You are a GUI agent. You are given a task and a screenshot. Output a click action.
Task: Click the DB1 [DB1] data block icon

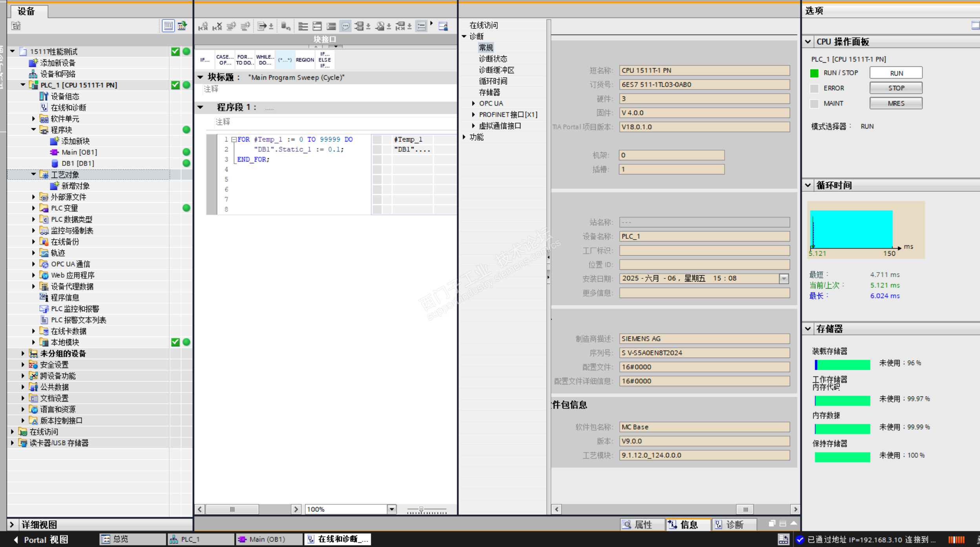(55, 163)
